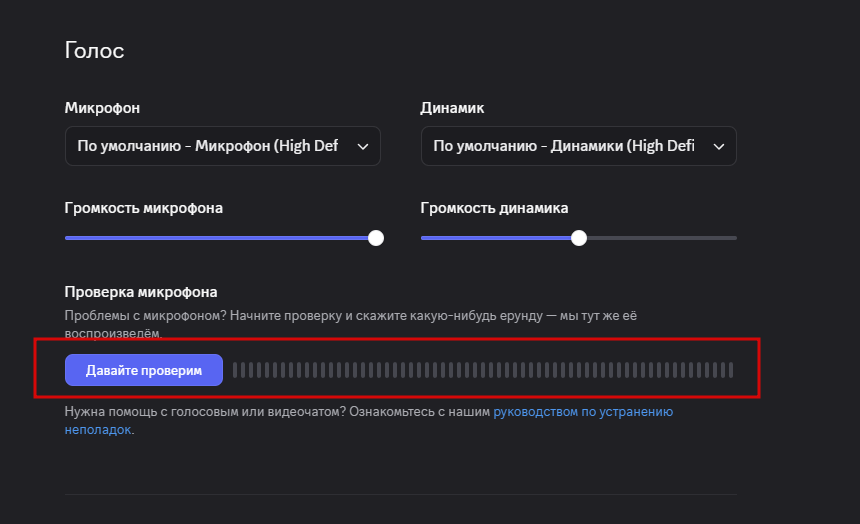Click the Проверка микрофона heading
This screenshot has width=860, height=524.
pyautogui.click(x=141, y=292)
